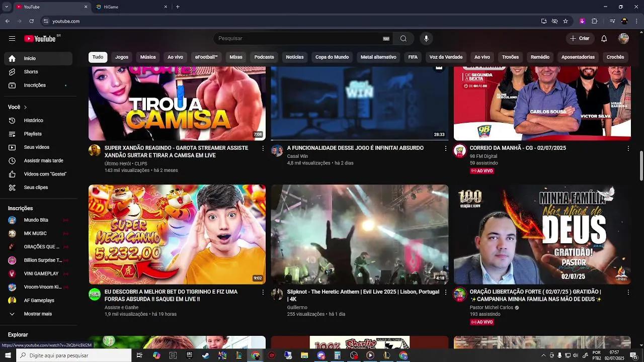The height and width of the screenshot is (362, 644).
Task: Expand the Você section chevron
Action: click(25, 107)
